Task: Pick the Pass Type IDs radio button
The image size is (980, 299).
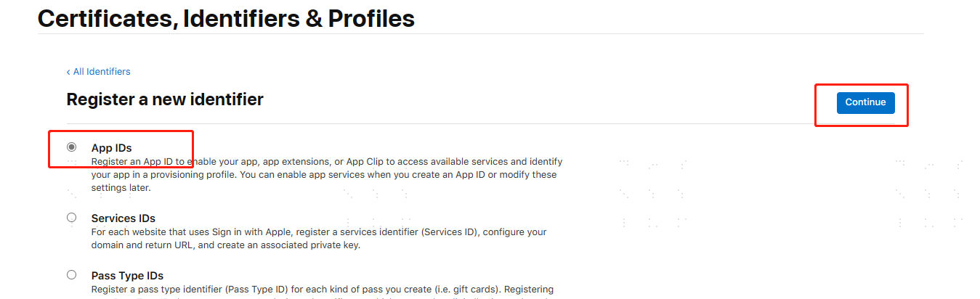Action: [71, 275]
